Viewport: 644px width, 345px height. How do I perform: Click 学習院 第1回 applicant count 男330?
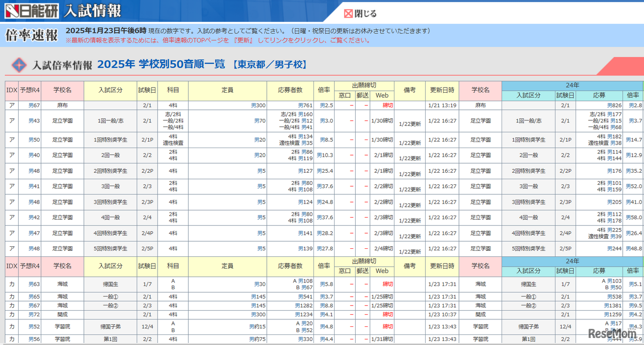(x=305, y=339)
